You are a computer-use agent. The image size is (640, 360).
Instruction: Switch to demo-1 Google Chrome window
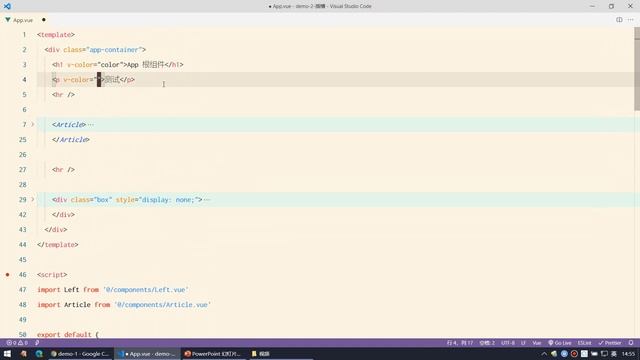pyautogui.click(x=80, y=354)
